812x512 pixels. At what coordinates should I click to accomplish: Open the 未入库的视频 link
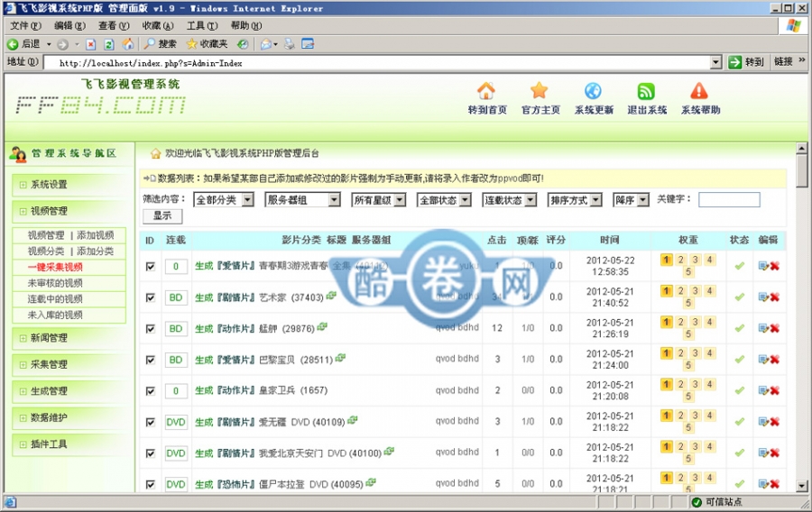[55, 315]
